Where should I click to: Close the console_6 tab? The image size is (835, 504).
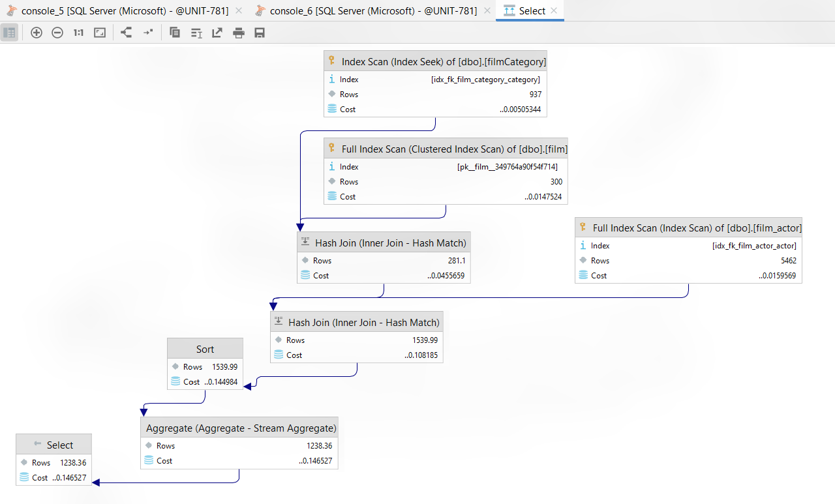click(x=487, y=10)
